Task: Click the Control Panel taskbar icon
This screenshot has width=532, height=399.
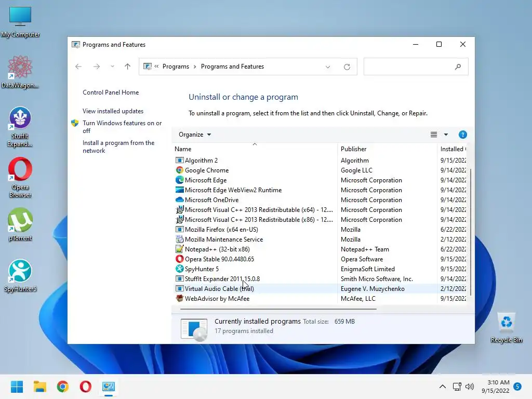Action: click(x=109, y=387)
